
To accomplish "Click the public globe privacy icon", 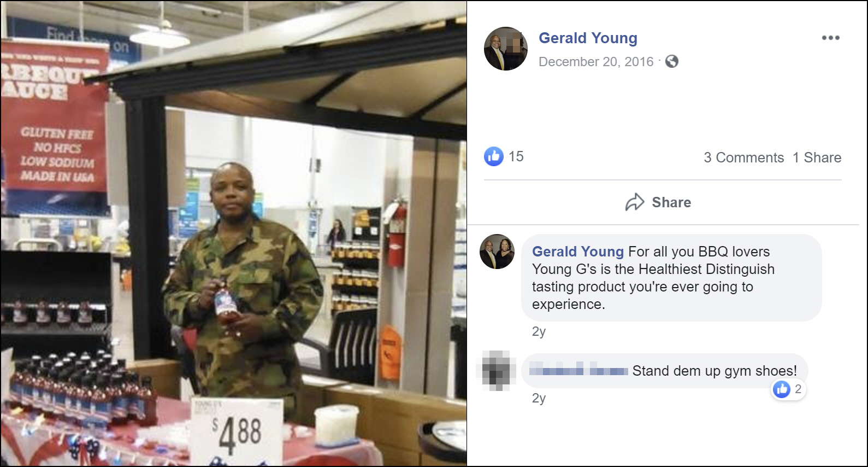I will [672, 61].
